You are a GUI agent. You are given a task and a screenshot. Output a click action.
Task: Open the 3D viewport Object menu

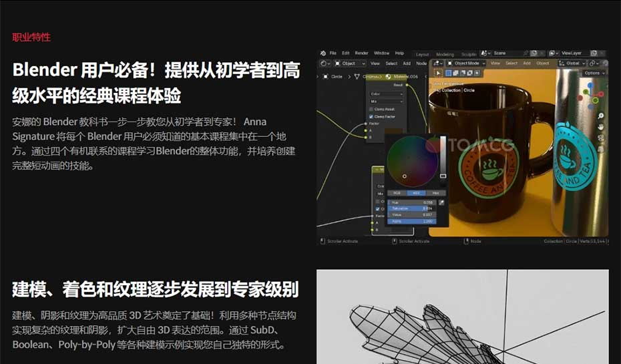pos(543,63)
